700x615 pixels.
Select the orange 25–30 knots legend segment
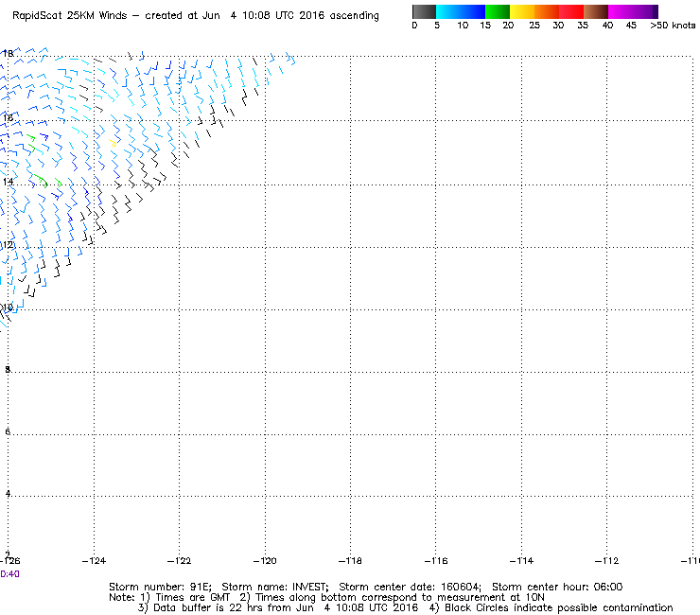(x=547, y=11)
